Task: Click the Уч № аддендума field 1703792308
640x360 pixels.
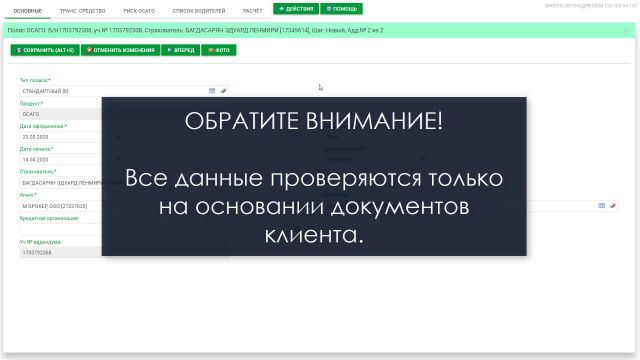Action: (x=60, y=253)
